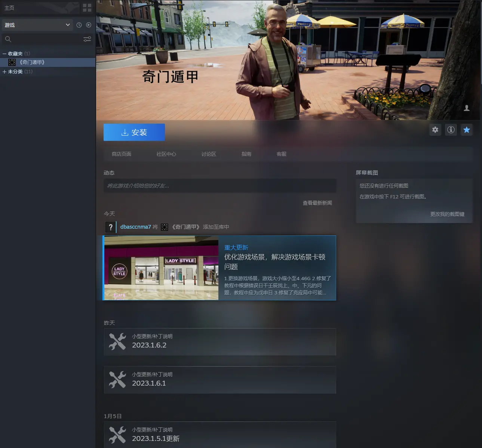Viewport: 482px width, 448px height.
Task: Click the library search field
Action: (x=47, y=39)
